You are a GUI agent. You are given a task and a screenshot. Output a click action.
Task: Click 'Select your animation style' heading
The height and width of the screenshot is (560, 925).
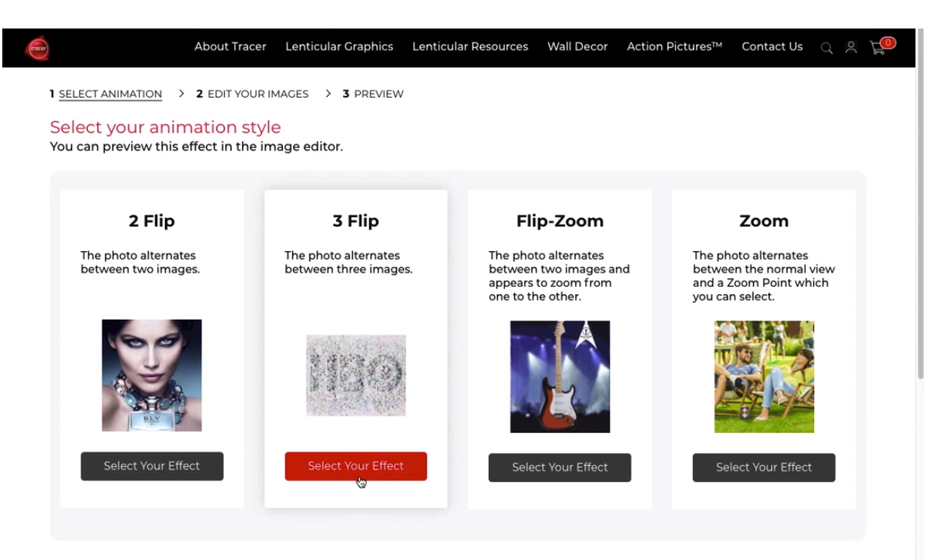[x=165, y=127]
